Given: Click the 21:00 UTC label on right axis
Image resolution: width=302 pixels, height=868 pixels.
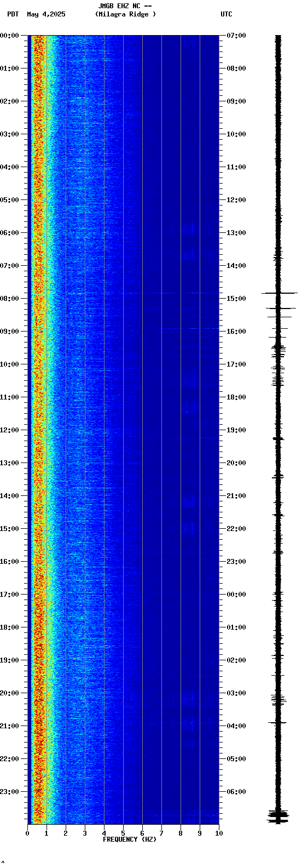Looking at the screenshot, I should click(x=236, y=496).
